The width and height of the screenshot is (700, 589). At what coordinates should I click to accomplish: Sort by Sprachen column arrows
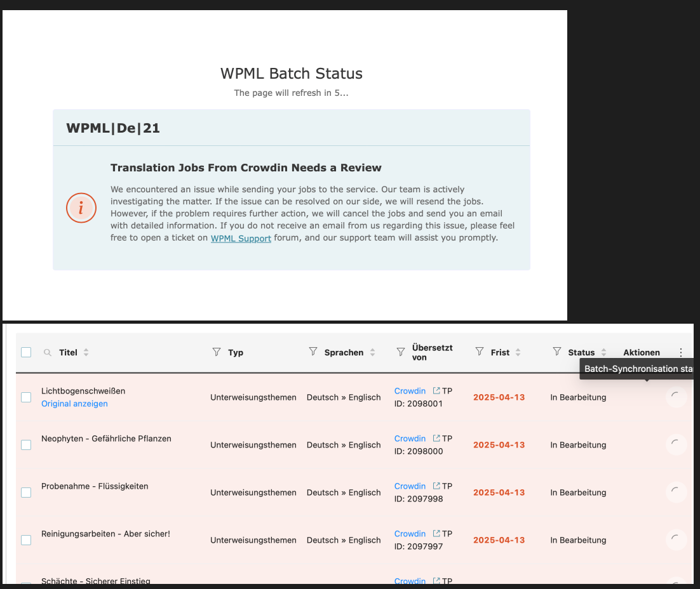(x=372, y=352)
